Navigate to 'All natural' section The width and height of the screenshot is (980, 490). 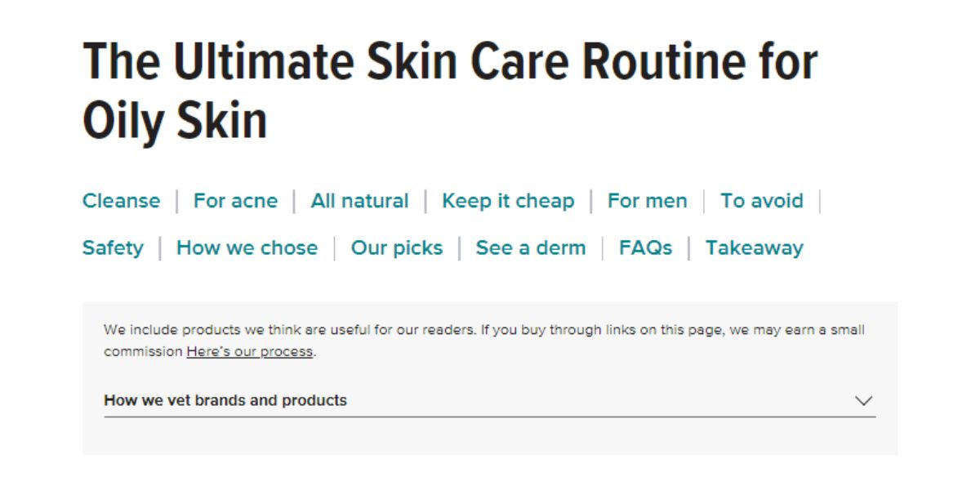359,201
